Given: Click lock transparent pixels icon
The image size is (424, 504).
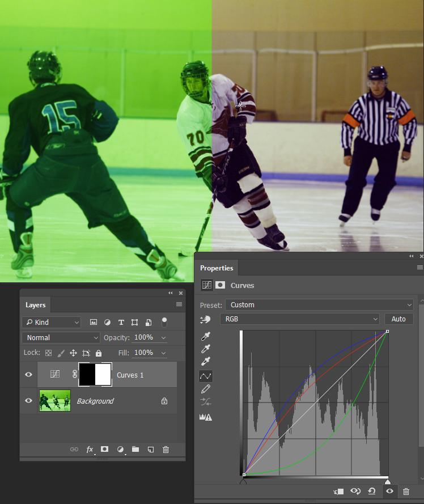Looking at the screenshot, I should coord(48,353).
